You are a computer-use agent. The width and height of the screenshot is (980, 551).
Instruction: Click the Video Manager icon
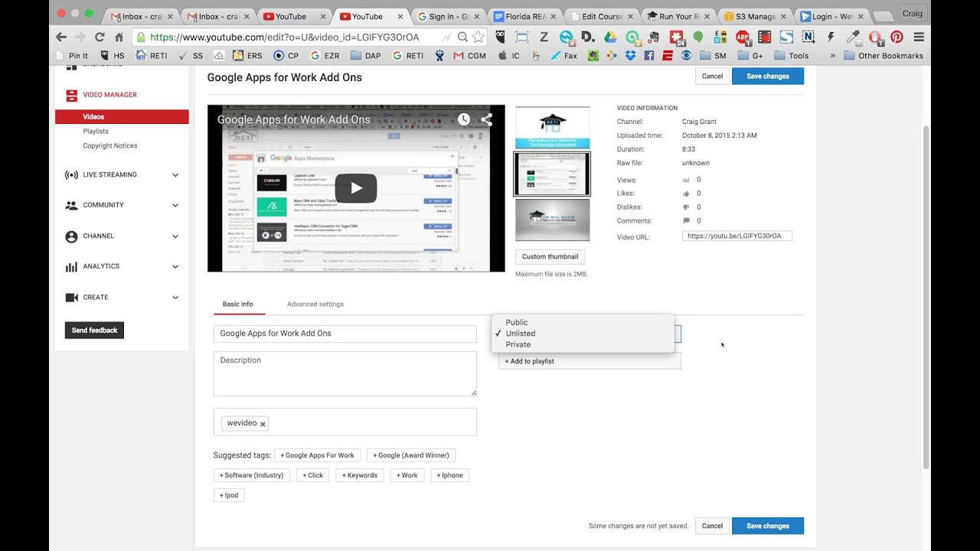point(71,95)
